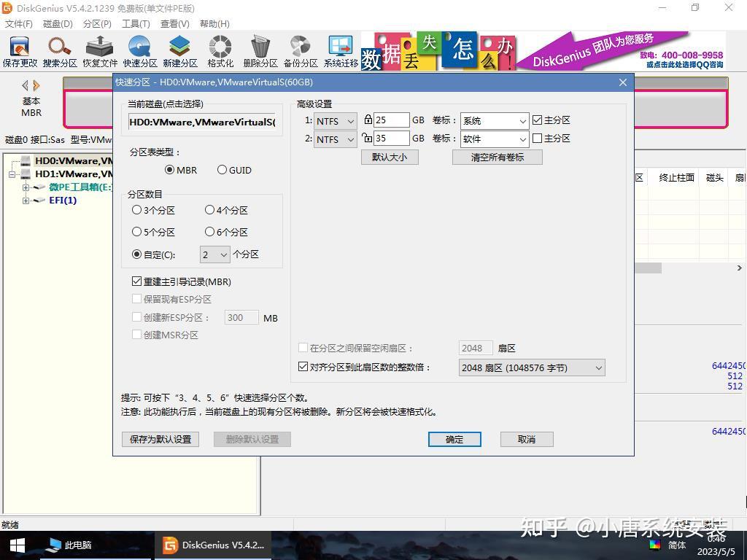The height and width of the screenshot is (560, 747).
Task: Click the 系统迁移 (System migration) icon
Action: coord(341,52)
